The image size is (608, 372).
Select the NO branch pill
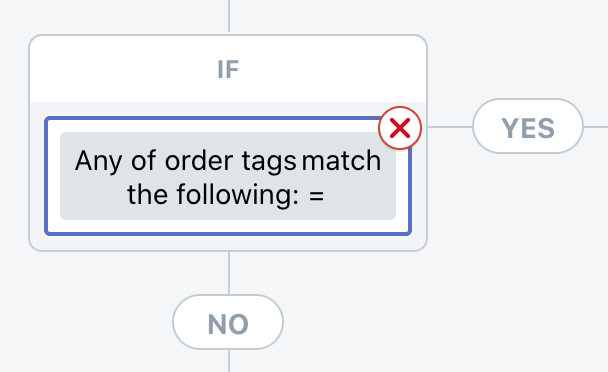point(228,322)
